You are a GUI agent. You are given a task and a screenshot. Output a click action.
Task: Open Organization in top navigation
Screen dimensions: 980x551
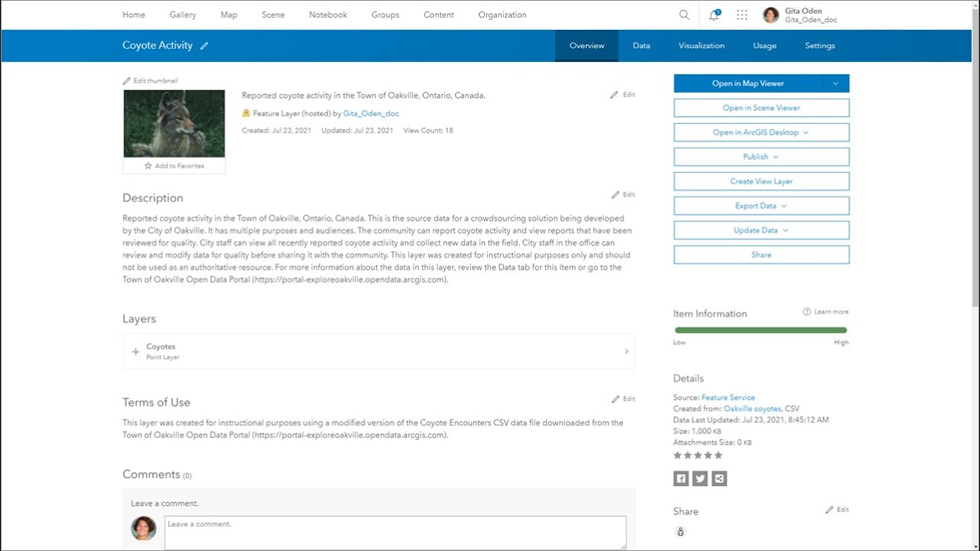point(502,15)
